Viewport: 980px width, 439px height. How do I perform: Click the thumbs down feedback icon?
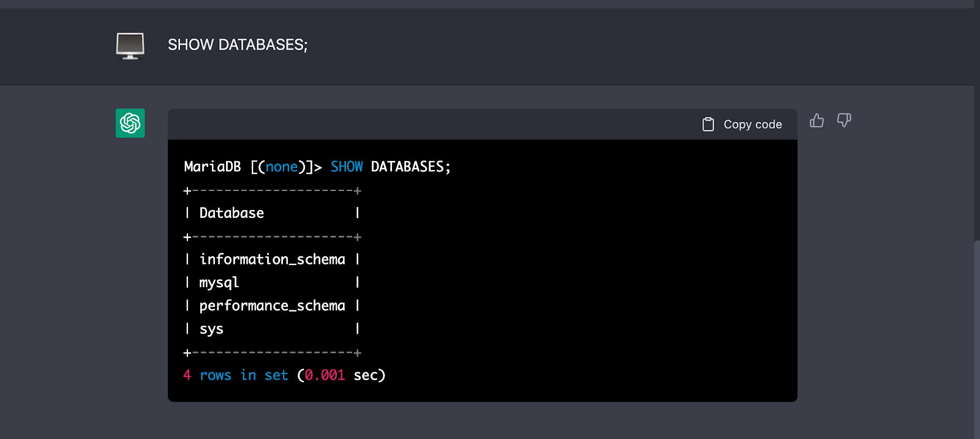coord(844,121)
